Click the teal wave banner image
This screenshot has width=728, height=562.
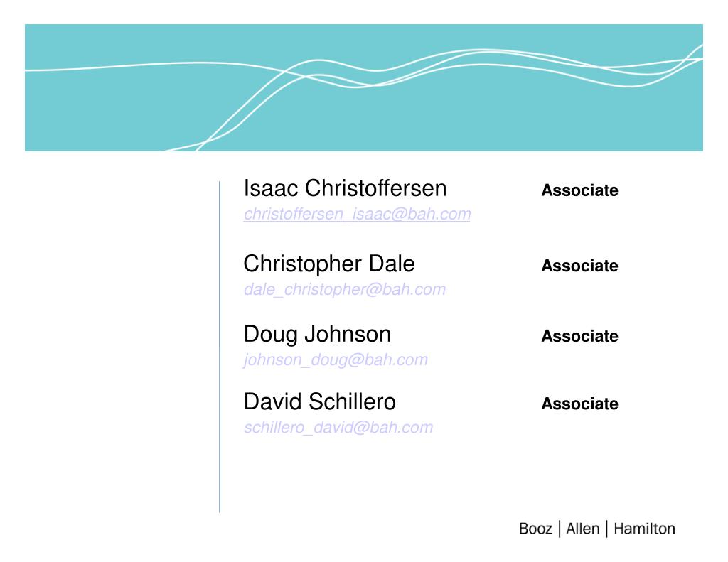(364, 87)
